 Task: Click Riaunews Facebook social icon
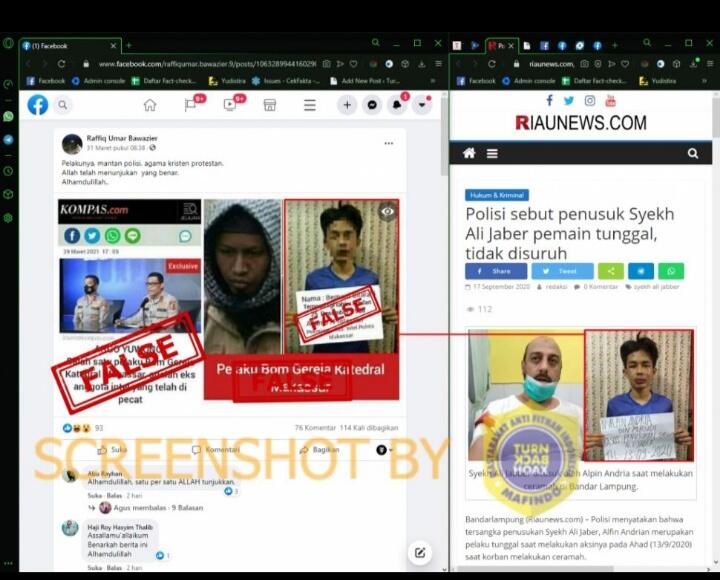tap(549, 100)
